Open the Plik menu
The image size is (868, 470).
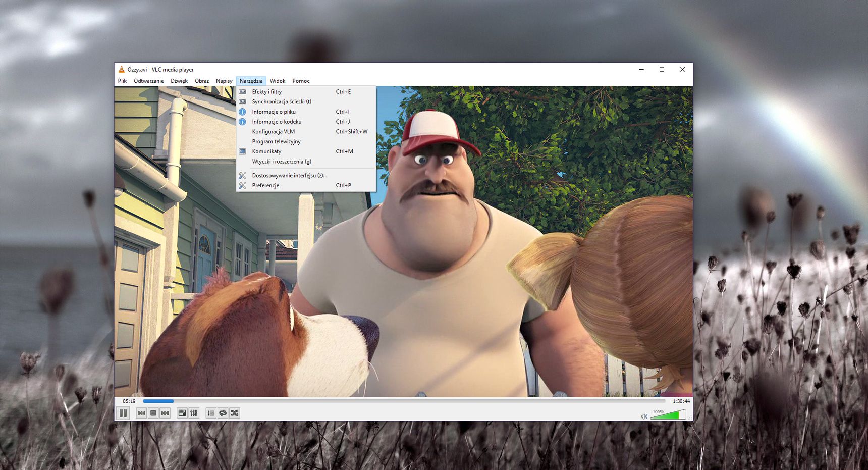click(x=123, y=81)
